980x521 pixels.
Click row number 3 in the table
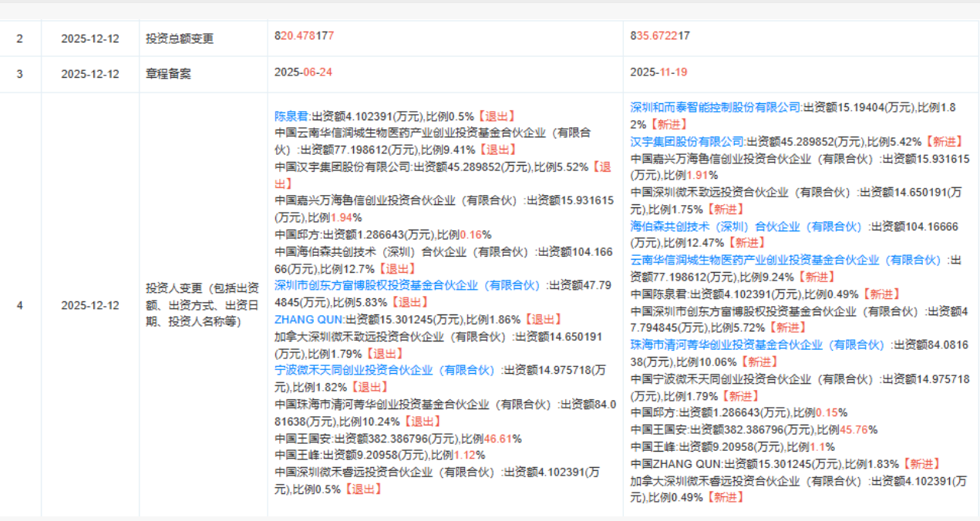tap(20, 74)
